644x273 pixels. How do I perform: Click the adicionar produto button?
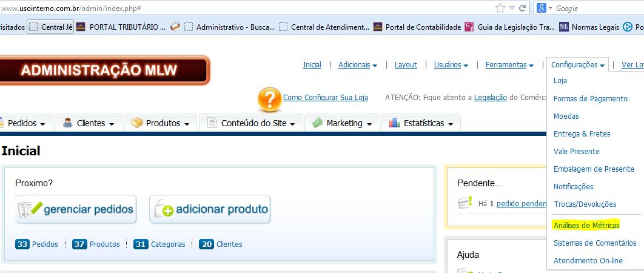pyautogui.click(x=210, y=209)
